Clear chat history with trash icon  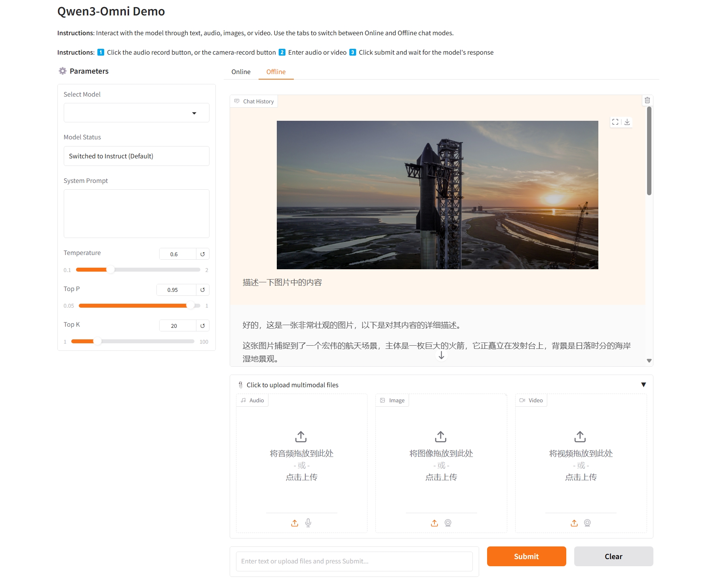(647, 101)
